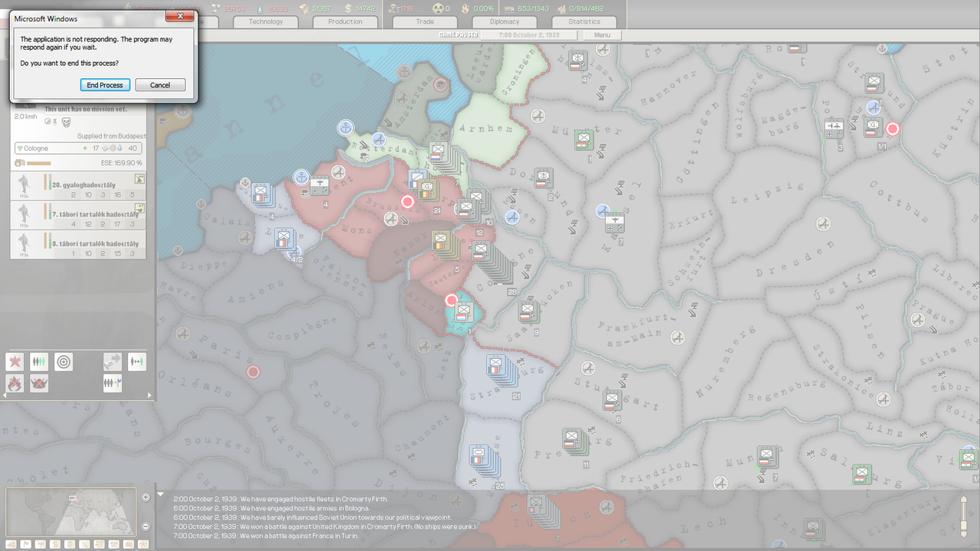Click the skull icon in unit panel
The image size is (980, 551).
tap(66, 121)
